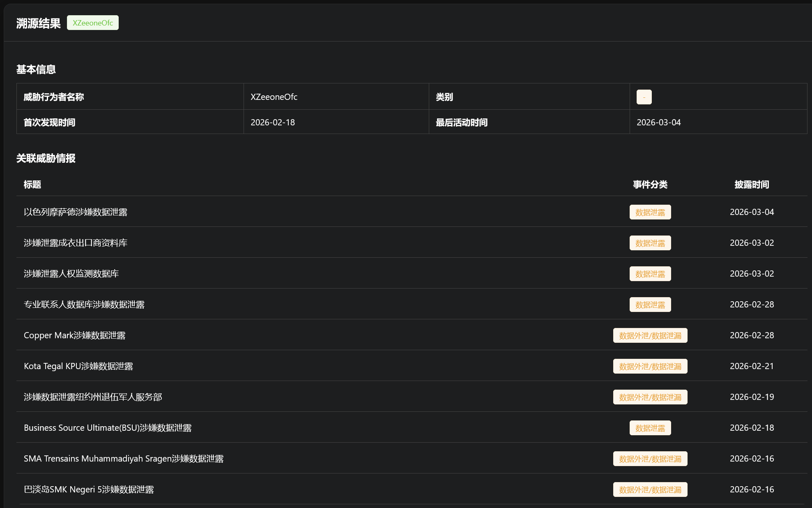The image size is (812, 508).
Task: Click the 标题 column header
Action: point(32,185)
